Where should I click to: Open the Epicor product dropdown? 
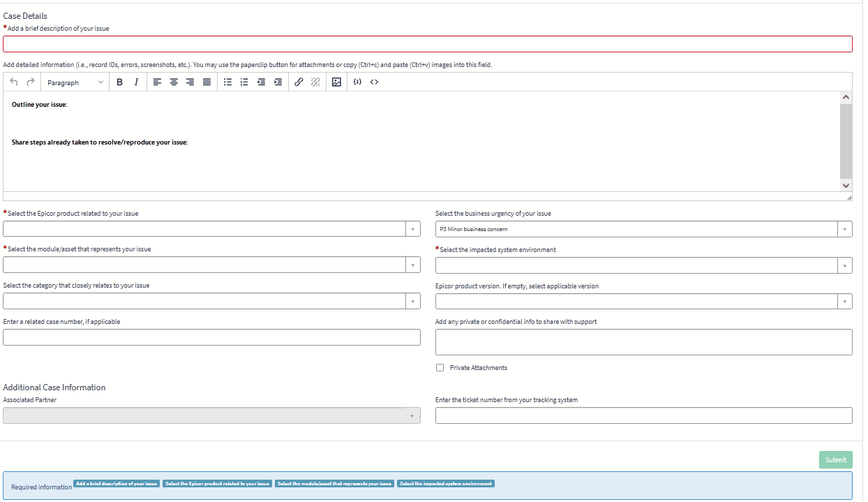(x=211, y=229)
